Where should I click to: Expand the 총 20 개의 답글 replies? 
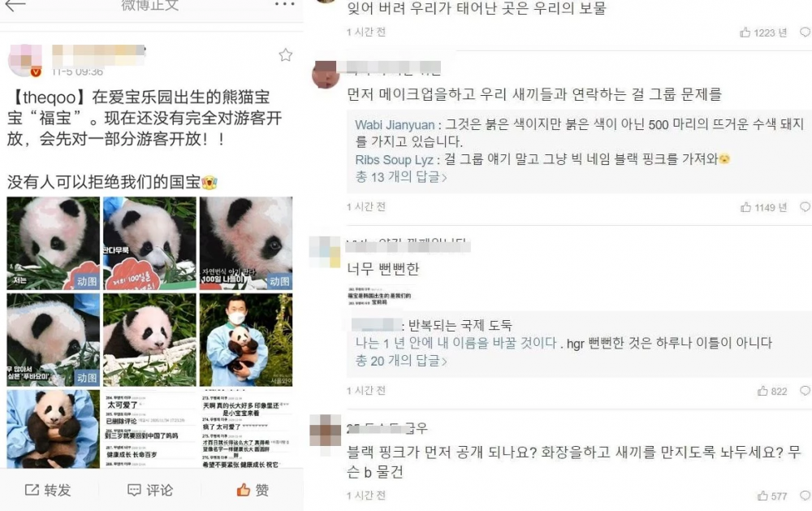click(401, 360)
